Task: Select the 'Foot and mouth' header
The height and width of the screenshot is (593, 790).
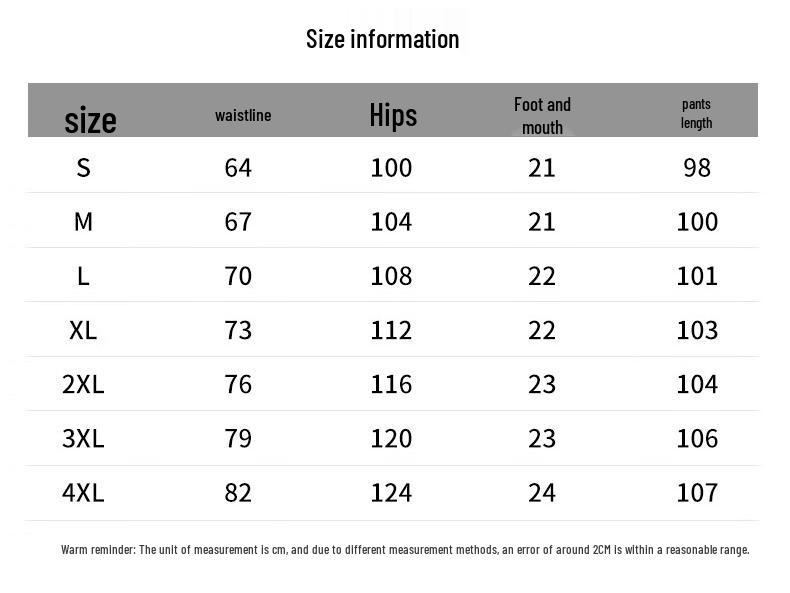Action: (542, 115)
